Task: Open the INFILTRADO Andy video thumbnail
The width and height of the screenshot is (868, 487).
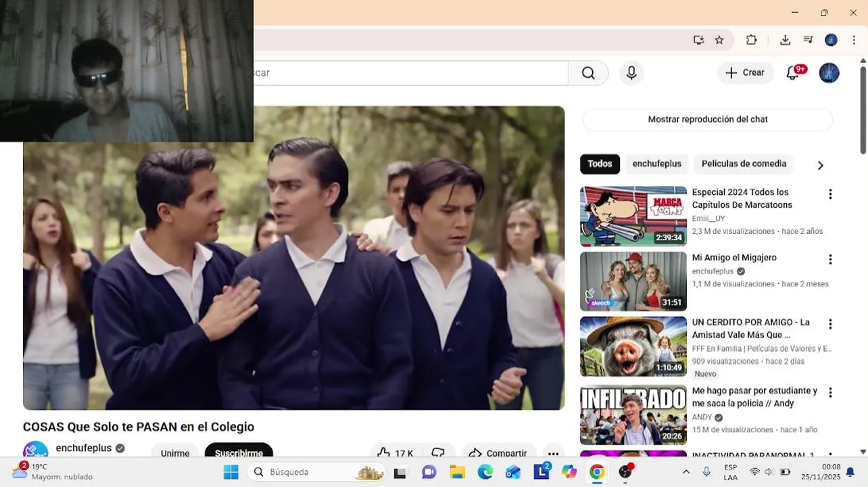Action: tap(633, 415)
